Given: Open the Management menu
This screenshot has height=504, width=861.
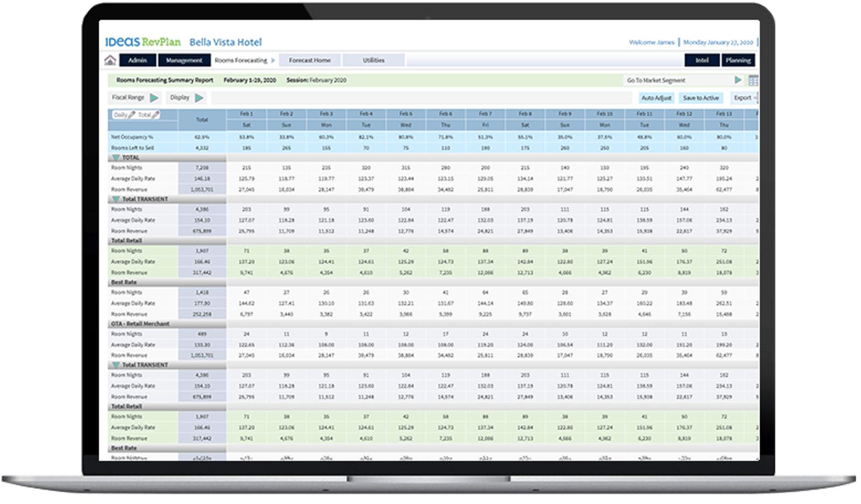Looking at the screenshot, I should click(x=184, y=60).
